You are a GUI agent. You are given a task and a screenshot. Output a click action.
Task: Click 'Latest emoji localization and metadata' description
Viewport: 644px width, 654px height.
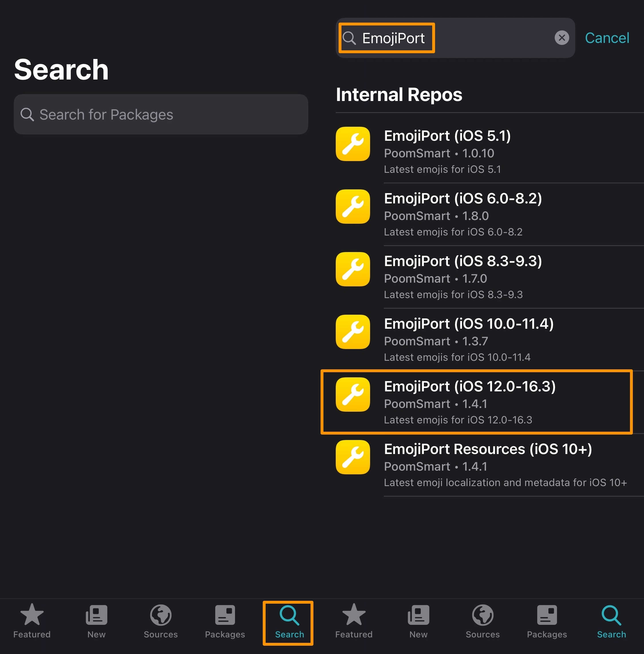(x=505, y=482)
